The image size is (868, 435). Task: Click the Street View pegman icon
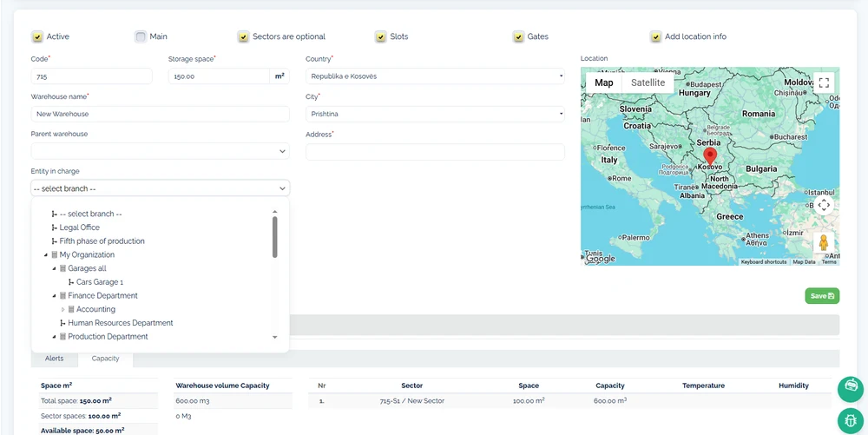(x=824, y=242)
